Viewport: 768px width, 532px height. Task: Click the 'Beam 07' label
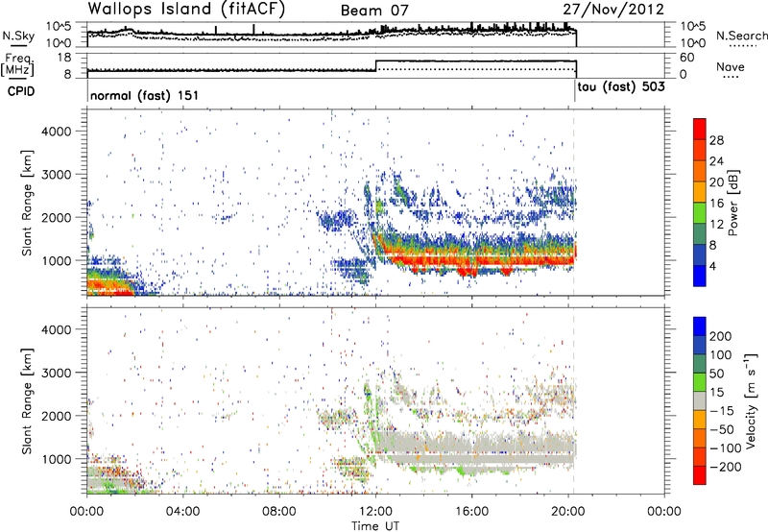[x=374, y=11]
